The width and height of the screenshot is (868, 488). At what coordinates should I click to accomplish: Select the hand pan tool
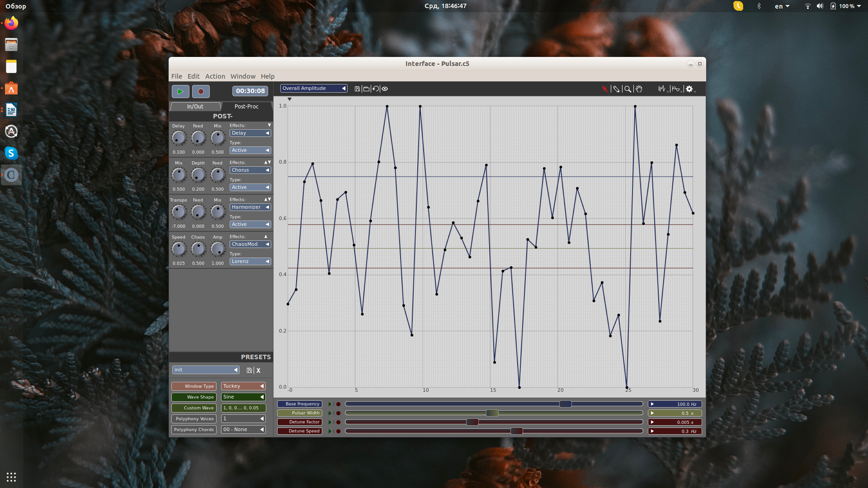(x=639, y=89)
